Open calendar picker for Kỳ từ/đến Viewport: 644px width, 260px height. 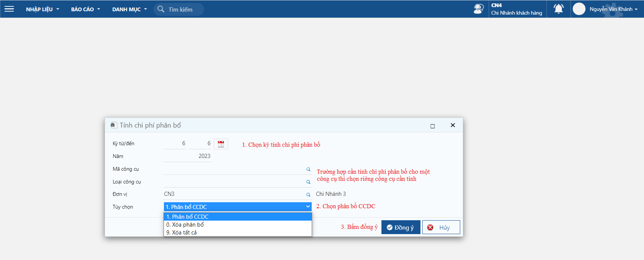pyautogui.click(x=221, y=144)
